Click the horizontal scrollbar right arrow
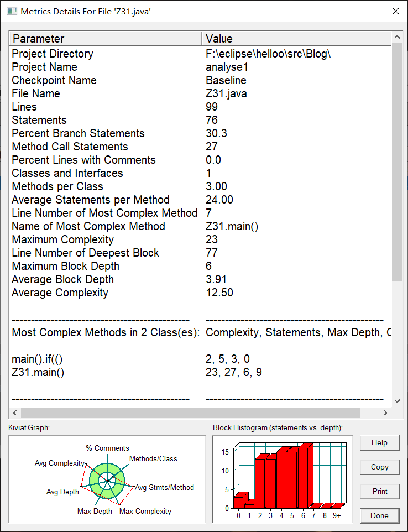Image resolution: width=408 pixels, height=532 pixels. pyautogui.click(x=386, y=413)
